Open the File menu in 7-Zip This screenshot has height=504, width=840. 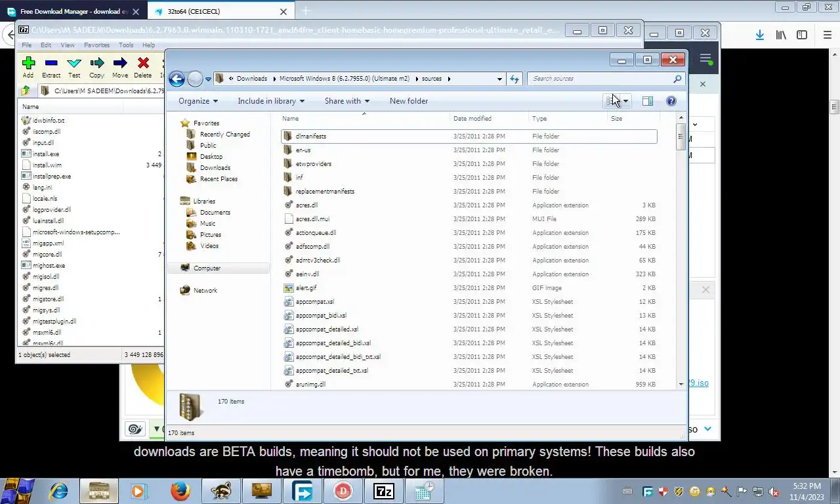27,45
